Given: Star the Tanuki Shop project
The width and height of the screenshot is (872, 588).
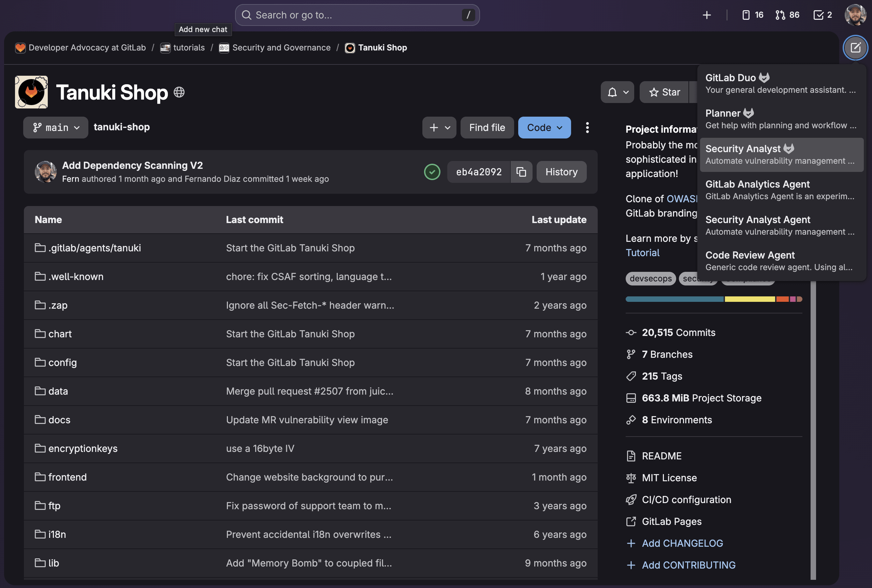Looking at the screenshot, I should tap(664, 92).
